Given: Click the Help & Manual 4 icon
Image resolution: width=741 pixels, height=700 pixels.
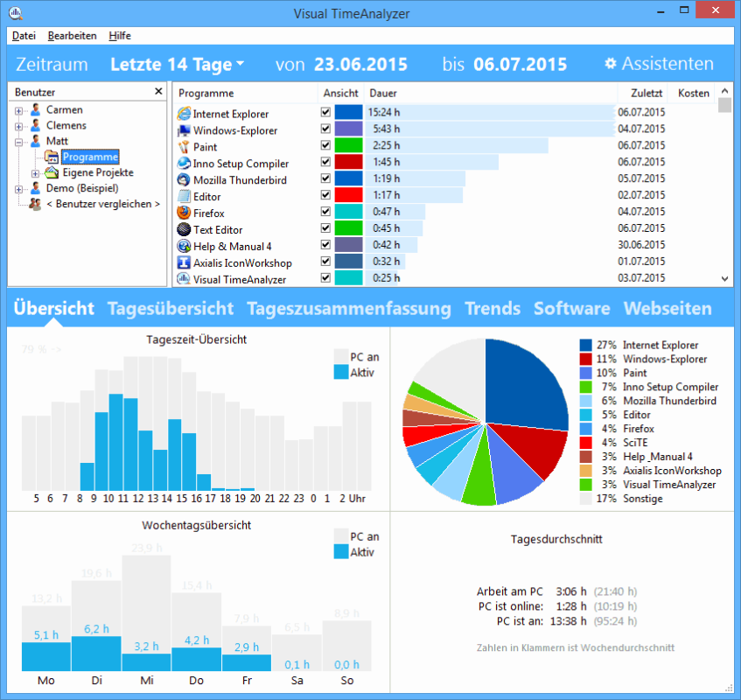Looking at the screenshot, I should (x=184, y=246).
